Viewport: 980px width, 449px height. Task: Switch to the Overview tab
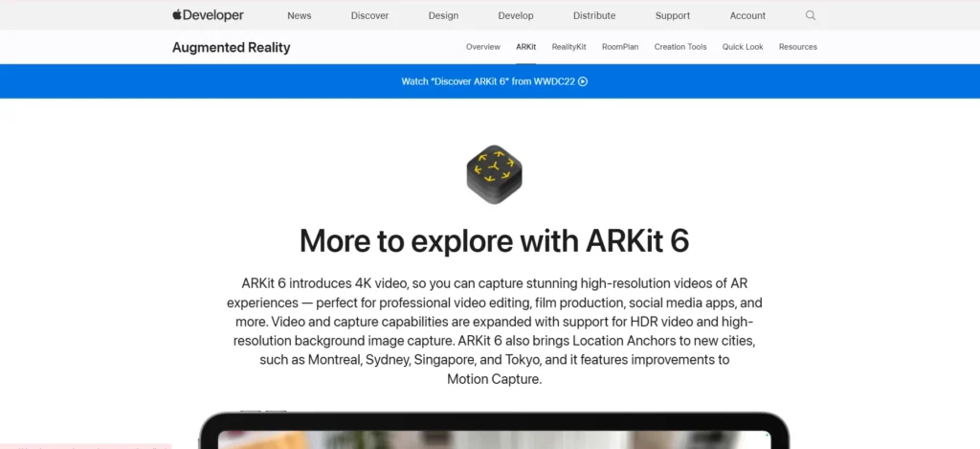point(483,47)
